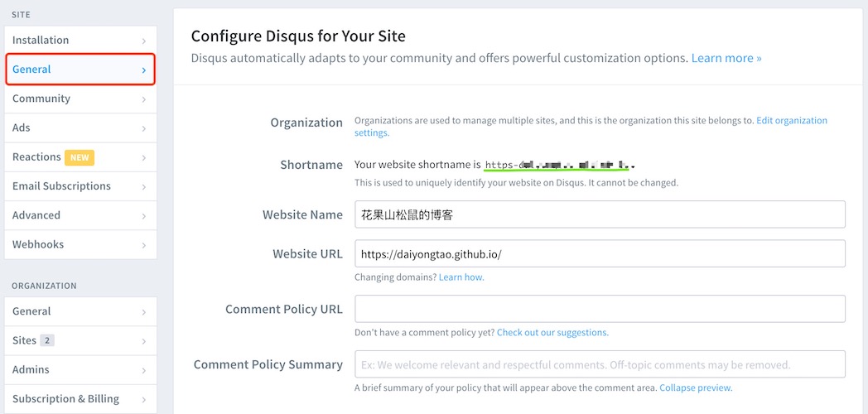Click the Comment Policy Summary label
Screen dimensions: 868x414
coord(268,365)
